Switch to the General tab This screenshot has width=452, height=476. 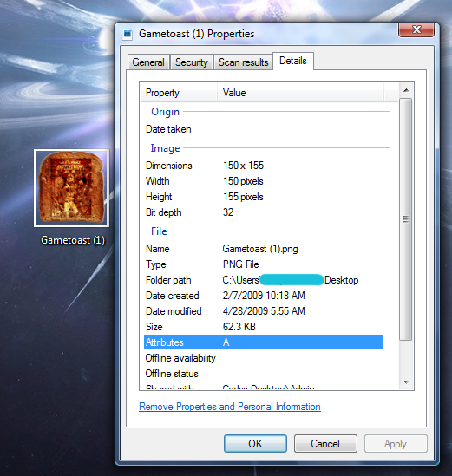[x=148, y=62]
